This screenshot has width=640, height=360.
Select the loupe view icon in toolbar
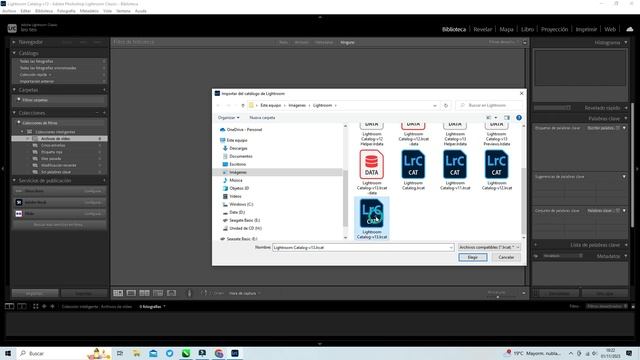(x=131, y=293)
